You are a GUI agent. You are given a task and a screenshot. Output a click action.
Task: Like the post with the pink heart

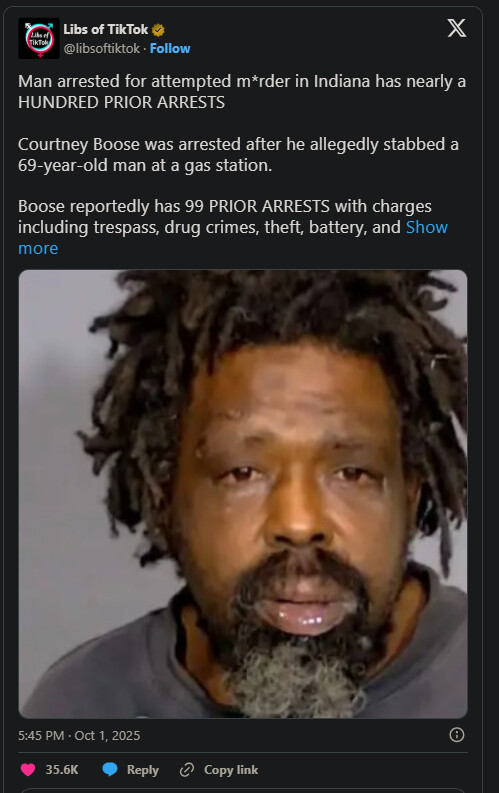tap(28, 770)
